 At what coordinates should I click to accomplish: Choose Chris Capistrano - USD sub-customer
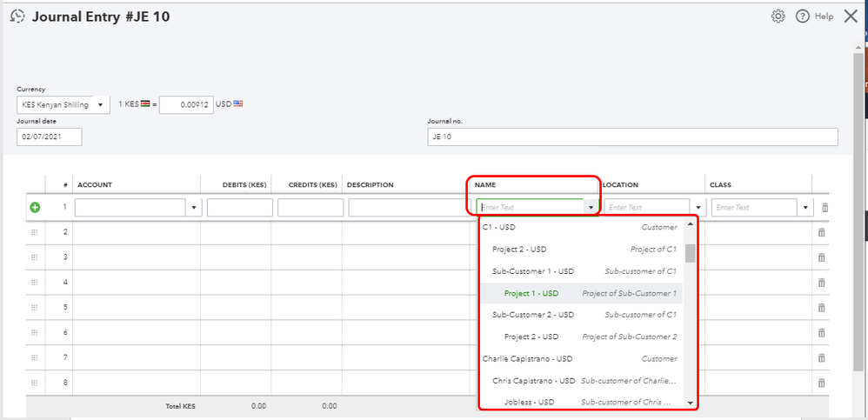[x=580, y=381]
